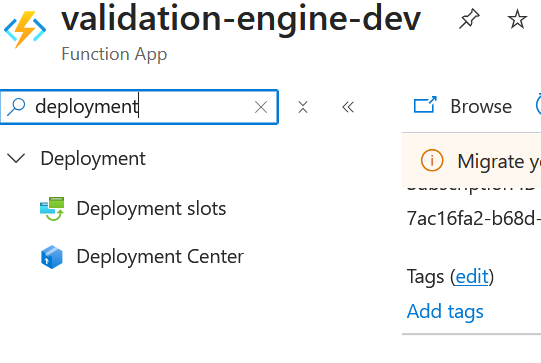Screen dimensions: 541x363
Task: Click the validation-engine-dev title
Action: coord(241,18)
